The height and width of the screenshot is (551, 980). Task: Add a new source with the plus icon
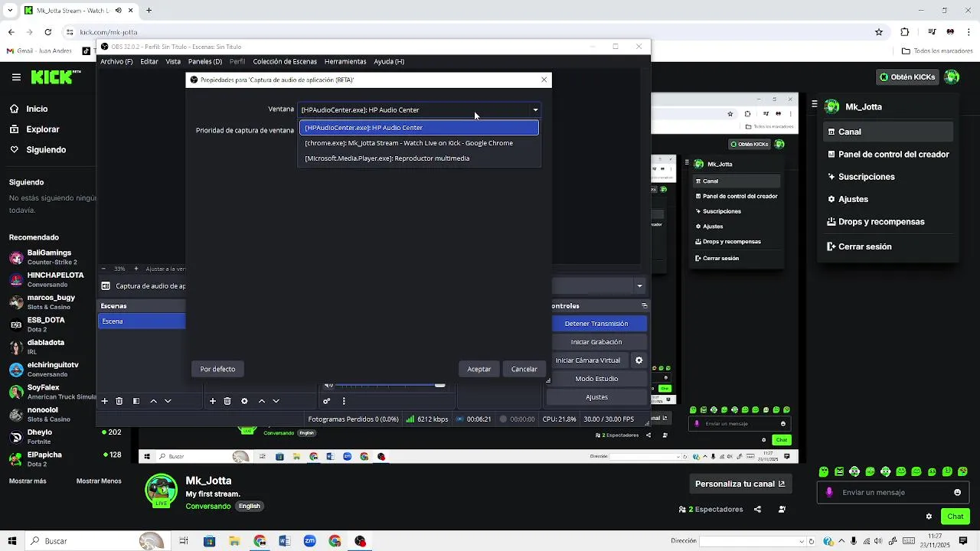tap(213, 401)
